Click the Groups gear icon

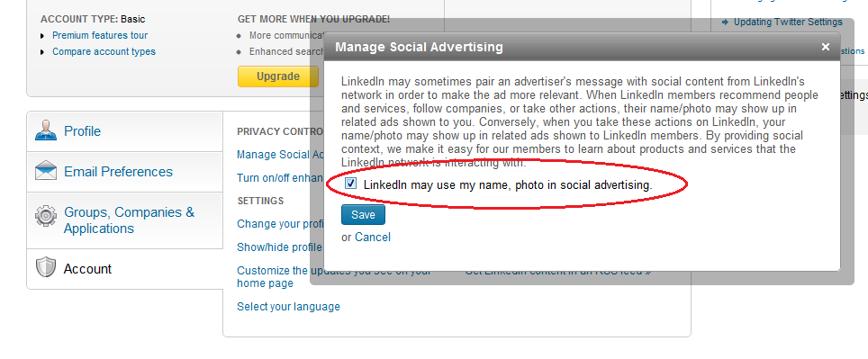click(46, 216)
